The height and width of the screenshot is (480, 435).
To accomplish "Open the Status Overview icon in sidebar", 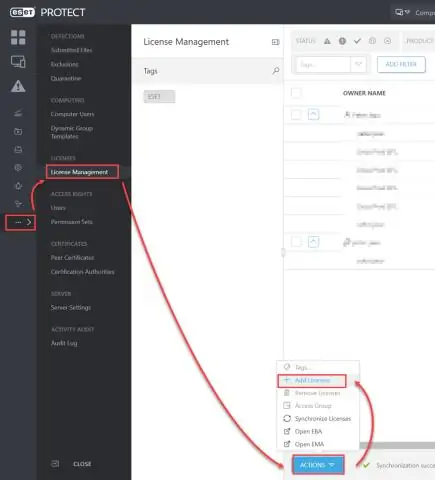I will (18, 204).
